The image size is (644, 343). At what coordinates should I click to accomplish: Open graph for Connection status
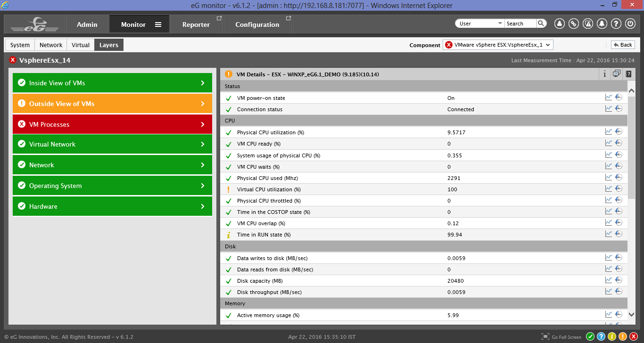point(609,108)
